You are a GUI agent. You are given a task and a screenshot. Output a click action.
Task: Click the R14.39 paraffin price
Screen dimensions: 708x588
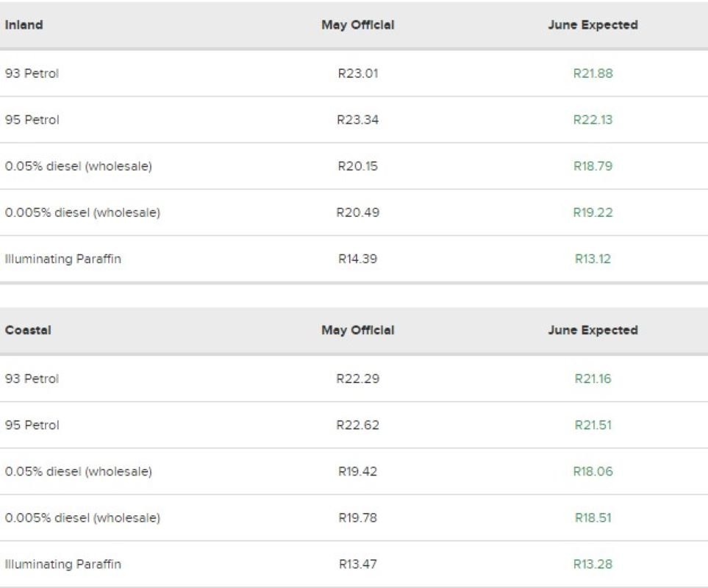357,259
